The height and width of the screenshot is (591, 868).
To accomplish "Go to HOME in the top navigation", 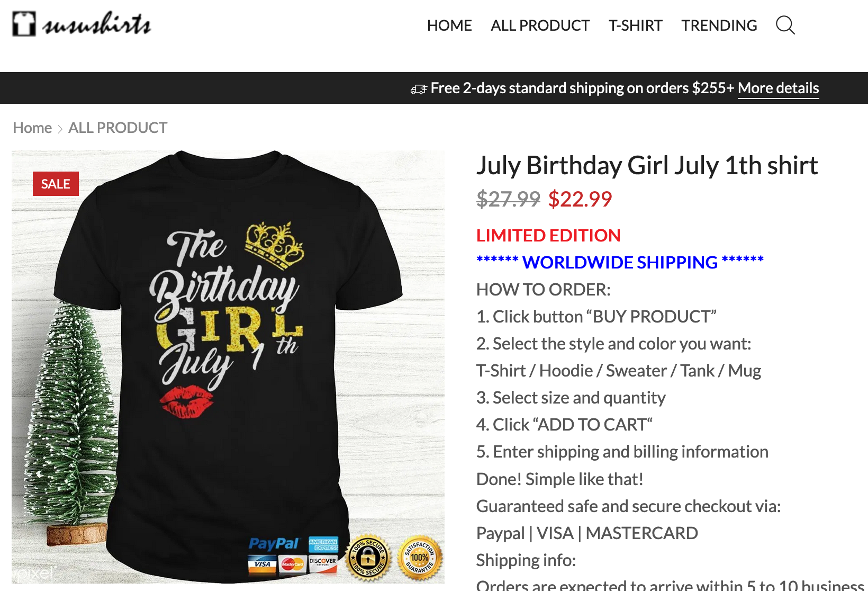I will (x=449, y=25).
